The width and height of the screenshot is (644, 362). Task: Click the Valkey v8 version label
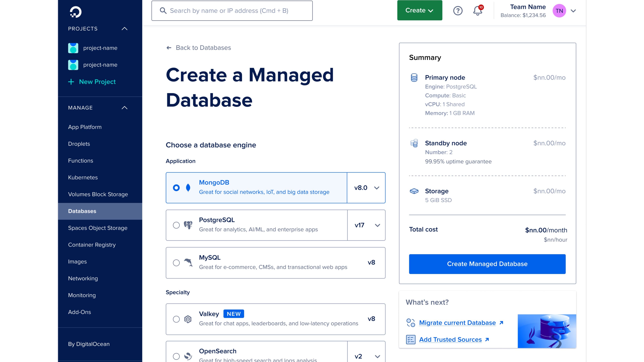pyautogui.click(x=371, y=319)
